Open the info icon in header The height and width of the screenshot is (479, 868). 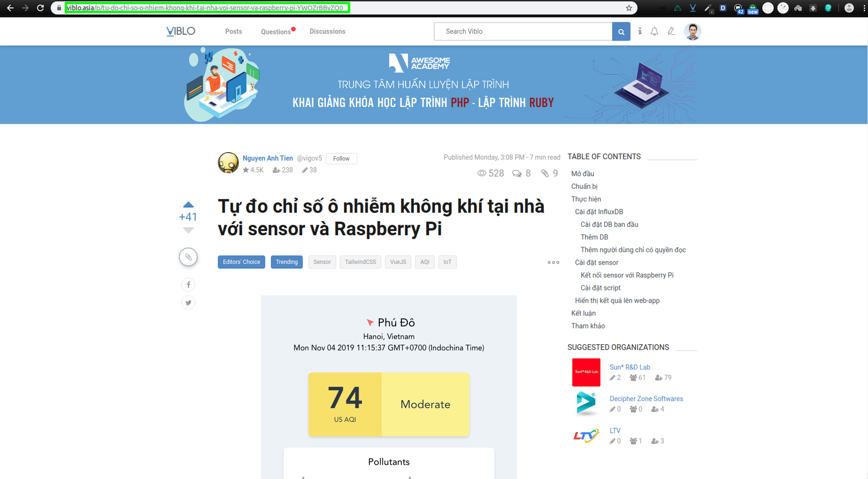click(x=640, y=32)
